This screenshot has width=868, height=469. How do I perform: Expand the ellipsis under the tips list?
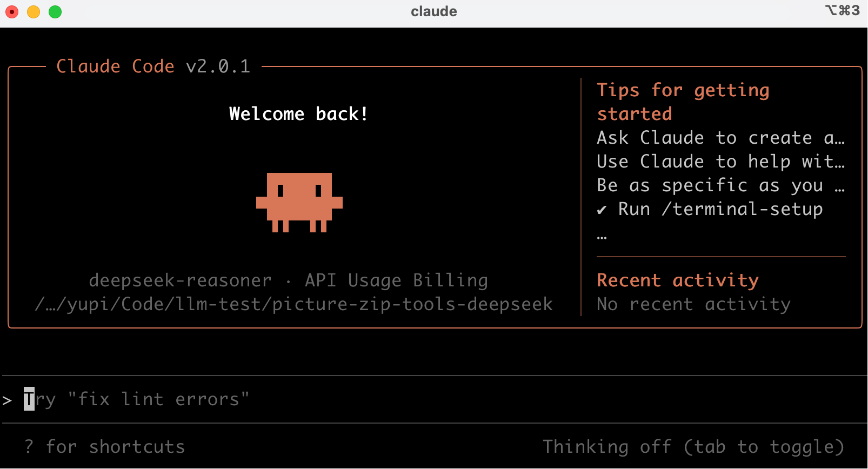click(x=602, y=237)
